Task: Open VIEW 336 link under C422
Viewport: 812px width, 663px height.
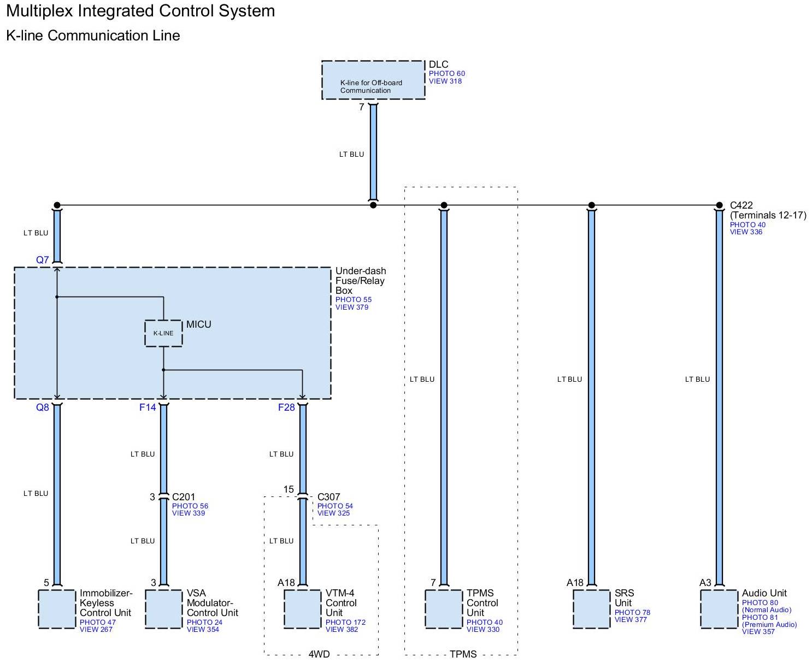Action: pos(746,232)
